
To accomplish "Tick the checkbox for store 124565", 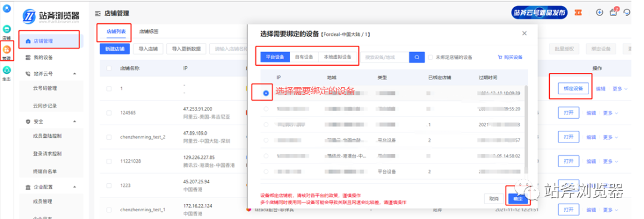I will pyautogui.click(x=109, y=113).
